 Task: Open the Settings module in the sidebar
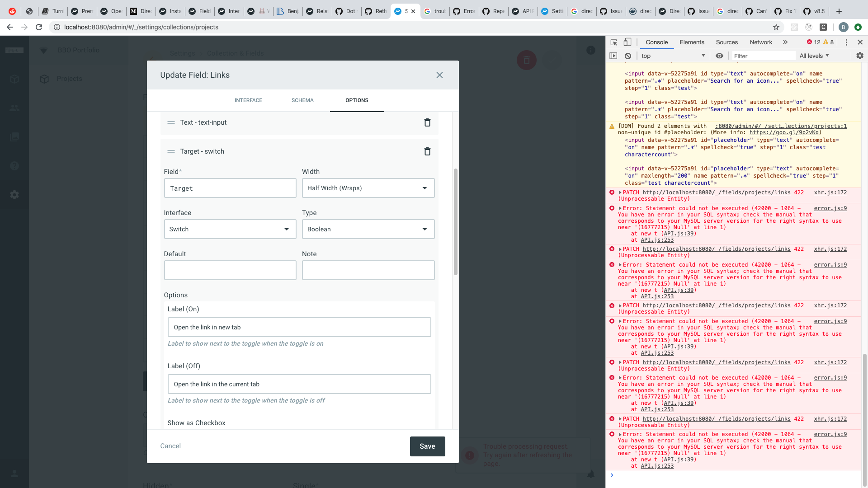click(x=14, y=195)
